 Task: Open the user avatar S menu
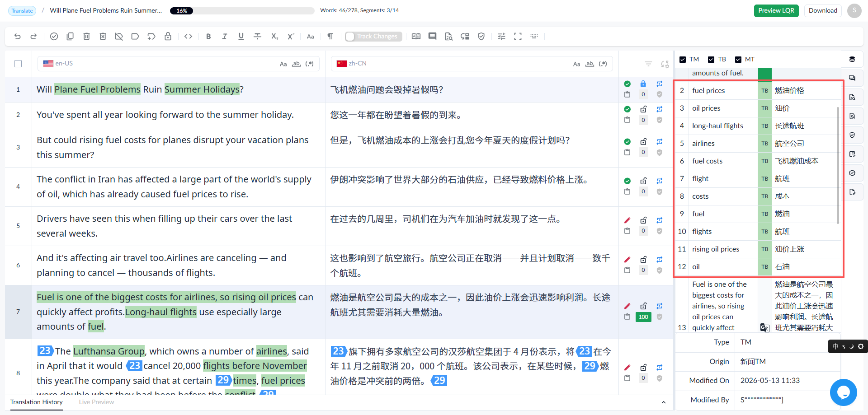point(854,10)
